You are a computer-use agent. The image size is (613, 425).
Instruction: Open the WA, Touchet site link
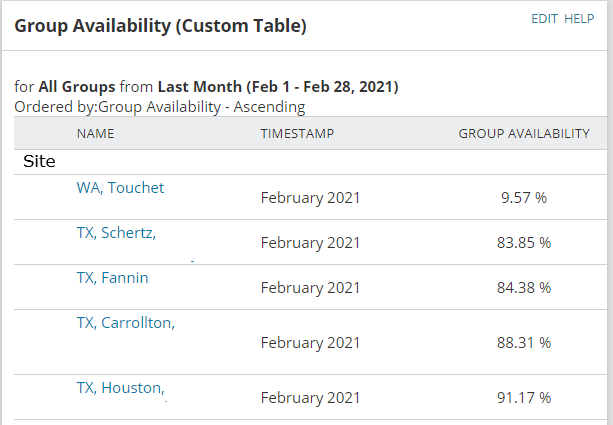(120, 188)
